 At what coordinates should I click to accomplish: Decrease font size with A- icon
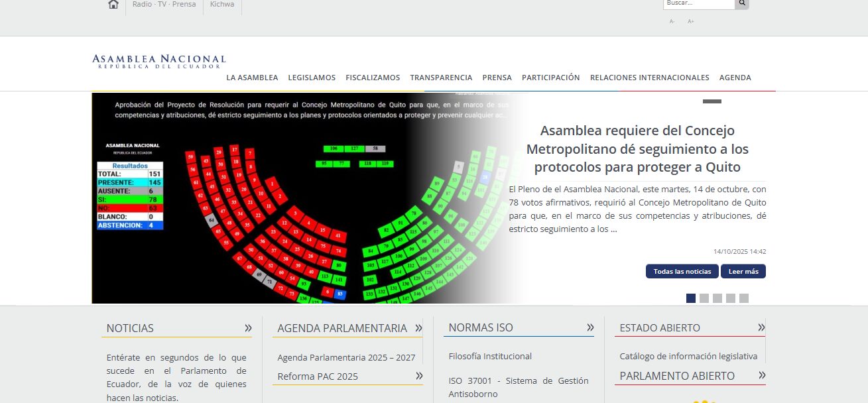point(672,21)
